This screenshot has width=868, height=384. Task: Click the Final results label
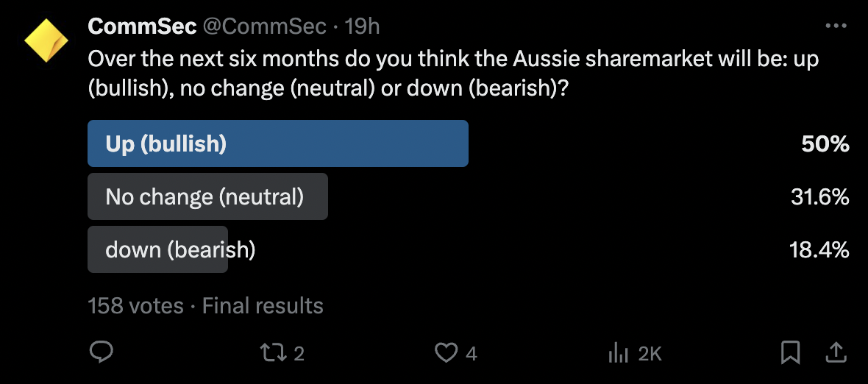coord(263,305)
